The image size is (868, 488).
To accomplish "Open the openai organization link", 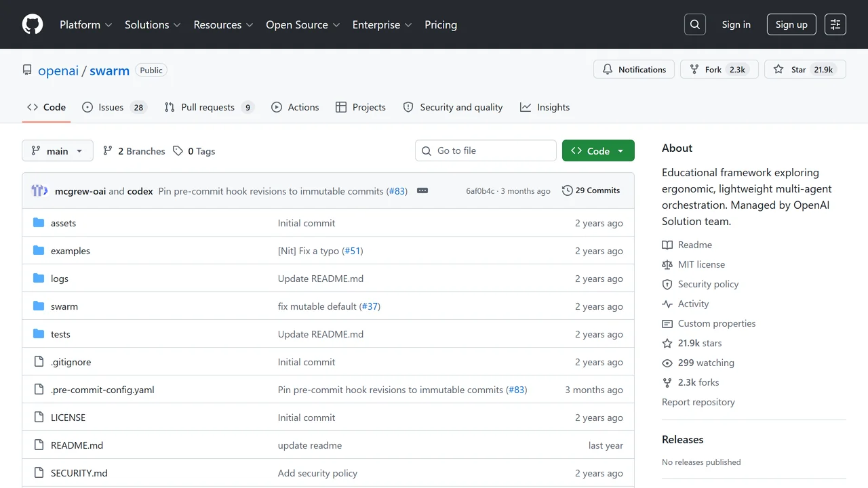I will coord(58,70).
